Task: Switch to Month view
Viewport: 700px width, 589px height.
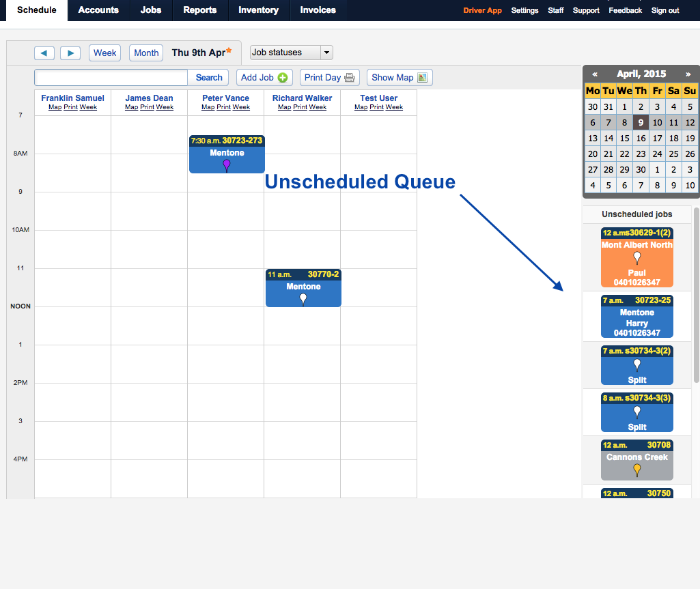Action: click(x=146, y=53)
